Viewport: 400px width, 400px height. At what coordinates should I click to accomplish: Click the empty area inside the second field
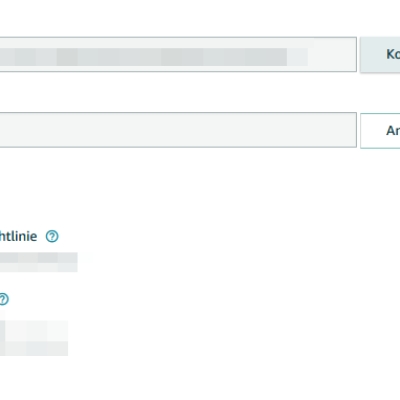(x=178, y=130)
